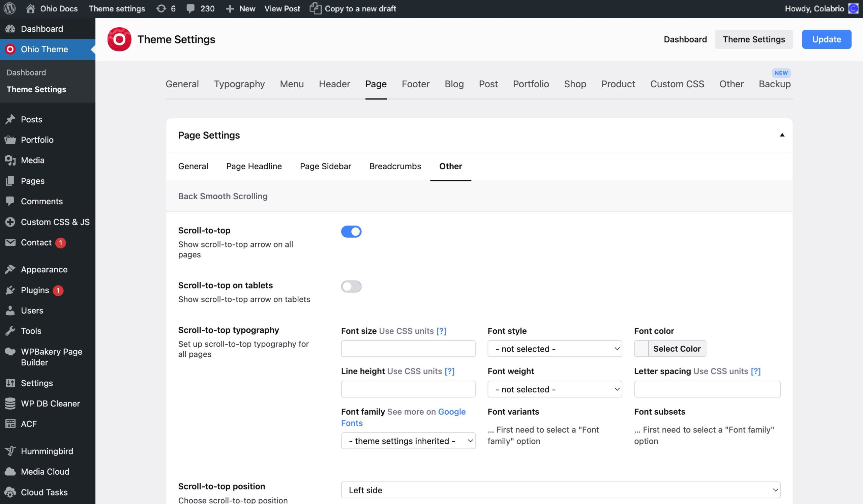The image size is (863, 504).
Task: Click the plus New icon
Action: [230, 8]
